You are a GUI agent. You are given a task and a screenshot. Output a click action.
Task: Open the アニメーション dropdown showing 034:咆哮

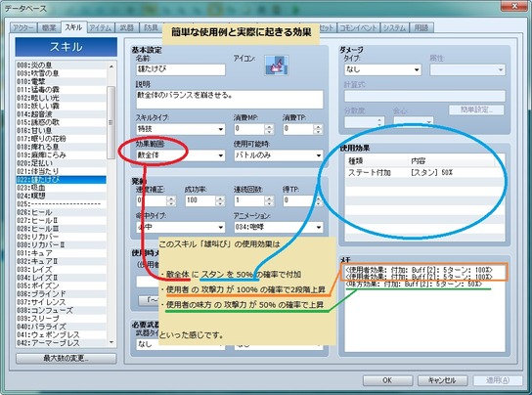pyautogui.click(x=279, y=227)
